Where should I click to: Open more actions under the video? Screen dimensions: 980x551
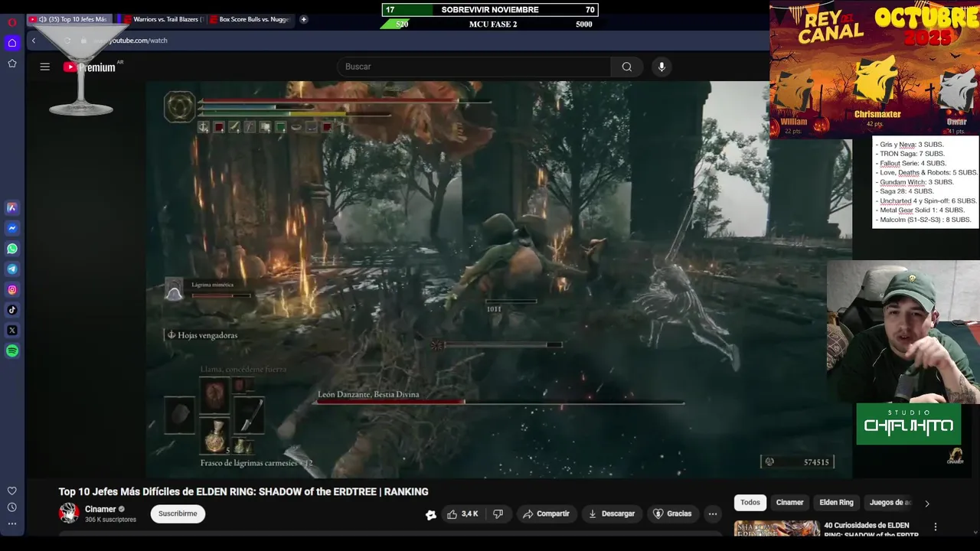tap(713, 514)
